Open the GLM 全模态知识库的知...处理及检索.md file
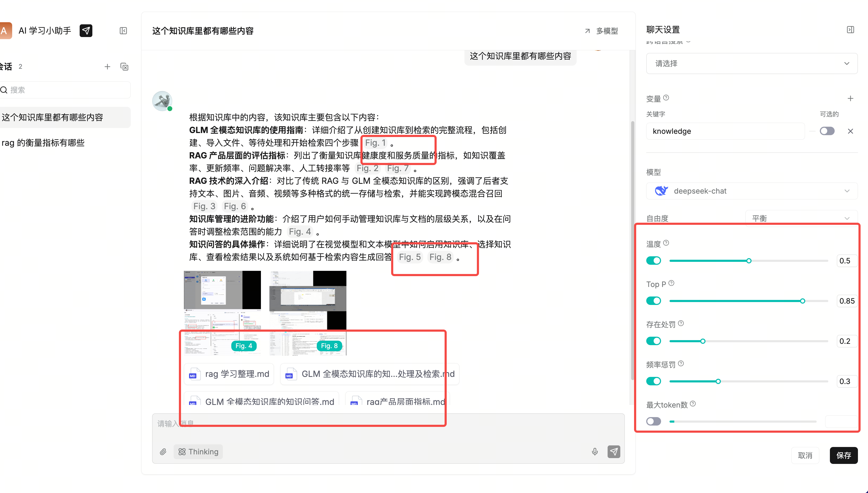Viewport: 868px width, 493px height. [370, 374]
